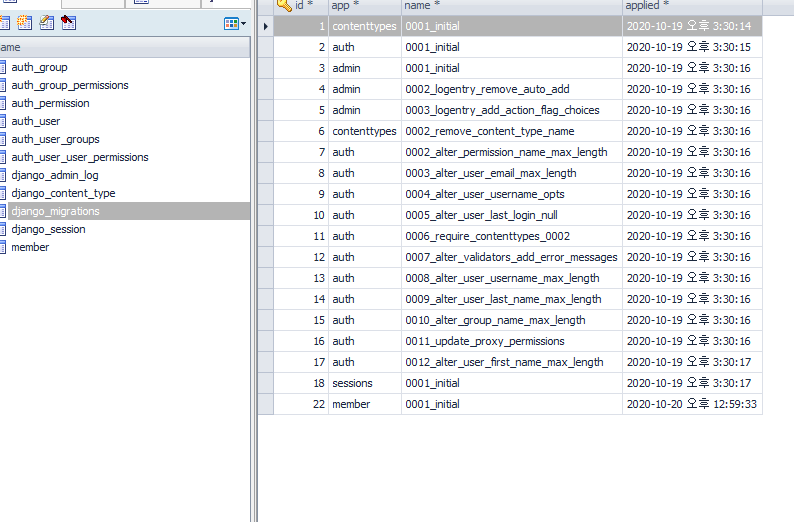Click the Delete Table icon with red mark
Viewport: 794px width, 522px height.
[68, 23]
